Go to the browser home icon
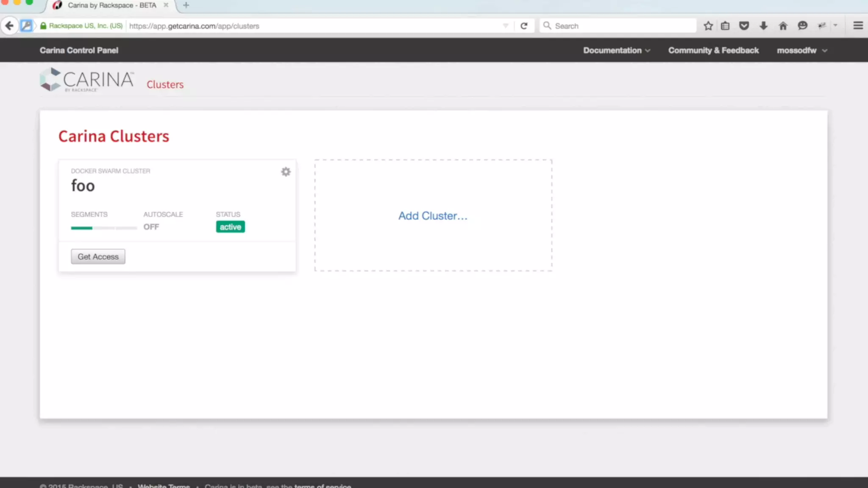This screenshot has height=488, width=868. [783, 26]
